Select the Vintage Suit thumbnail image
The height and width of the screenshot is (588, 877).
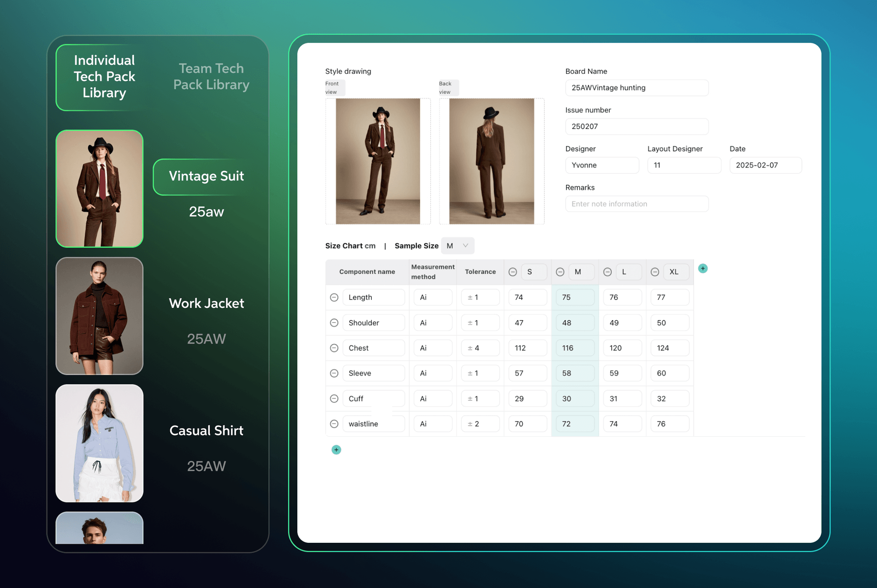click(x=100, y=189)
